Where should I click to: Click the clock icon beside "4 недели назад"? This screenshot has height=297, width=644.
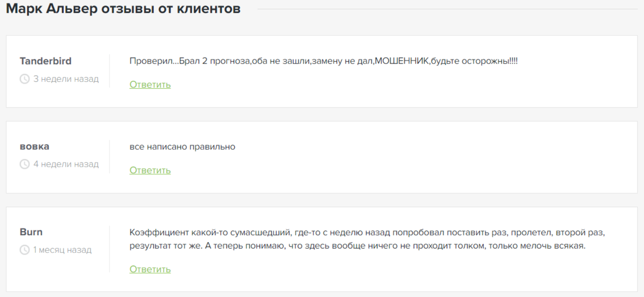pos(25,164)
